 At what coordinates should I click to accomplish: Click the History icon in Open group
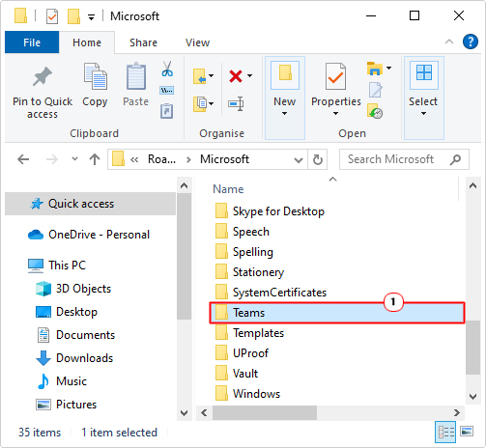tap(375, 111)
